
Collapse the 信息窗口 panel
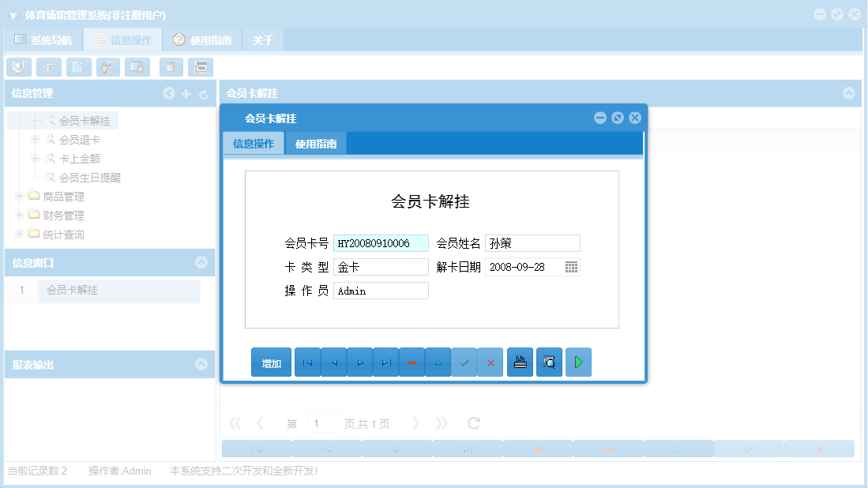tap(203, 263)
